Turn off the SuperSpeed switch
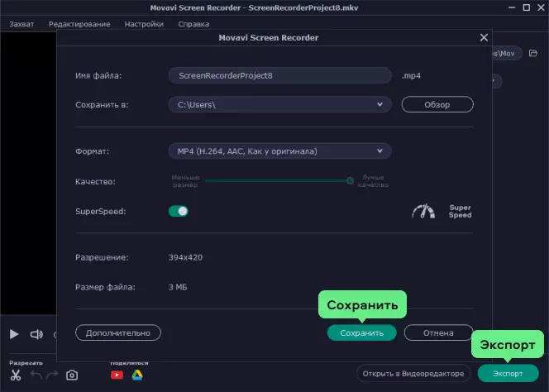 [179, 211]
